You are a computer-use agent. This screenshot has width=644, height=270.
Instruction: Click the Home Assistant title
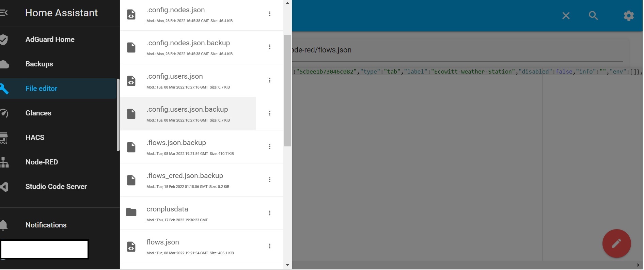(x=61, y=13)
